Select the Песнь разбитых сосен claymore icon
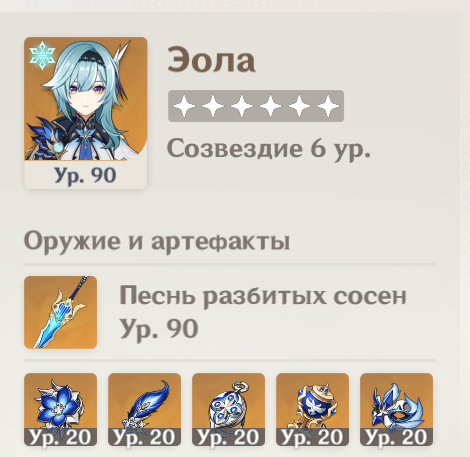This screenshot has height=457, width=470. [61, 312]
